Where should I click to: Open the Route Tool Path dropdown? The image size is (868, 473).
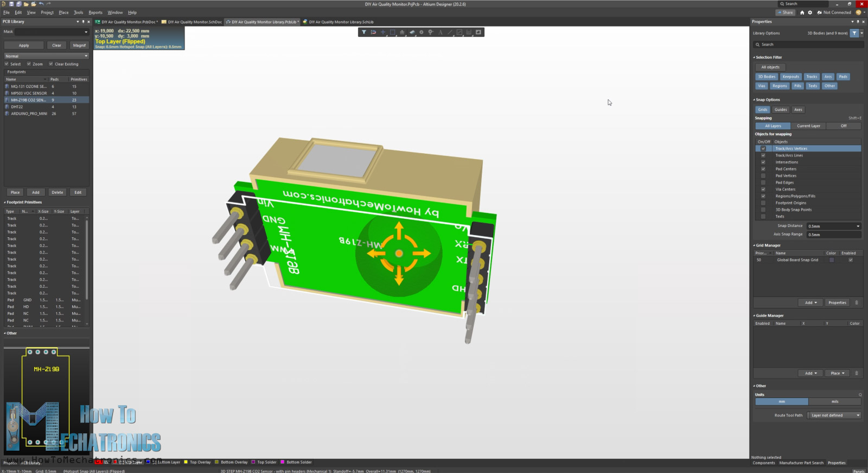coord(858,415)
